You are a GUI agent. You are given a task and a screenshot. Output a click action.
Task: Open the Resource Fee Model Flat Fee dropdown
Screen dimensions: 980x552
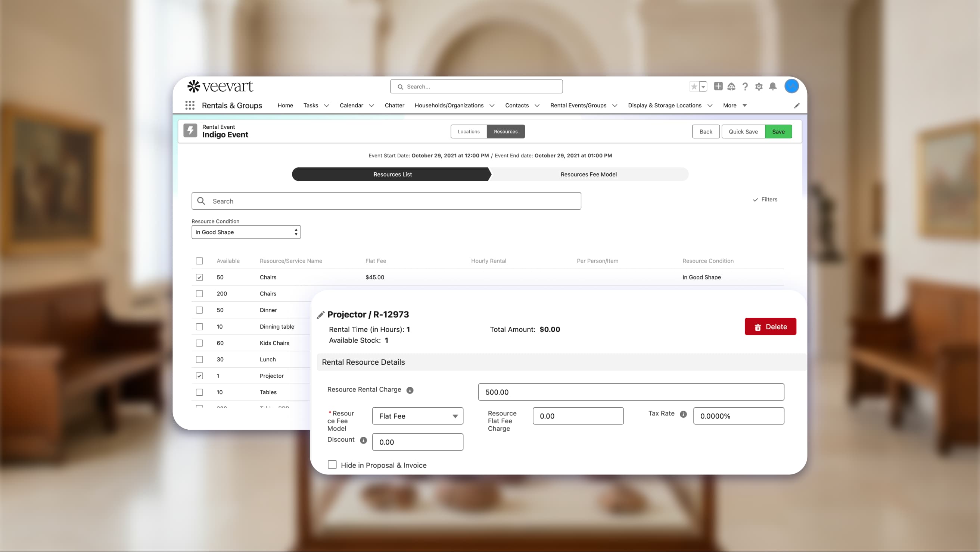(x=454, y=416)
